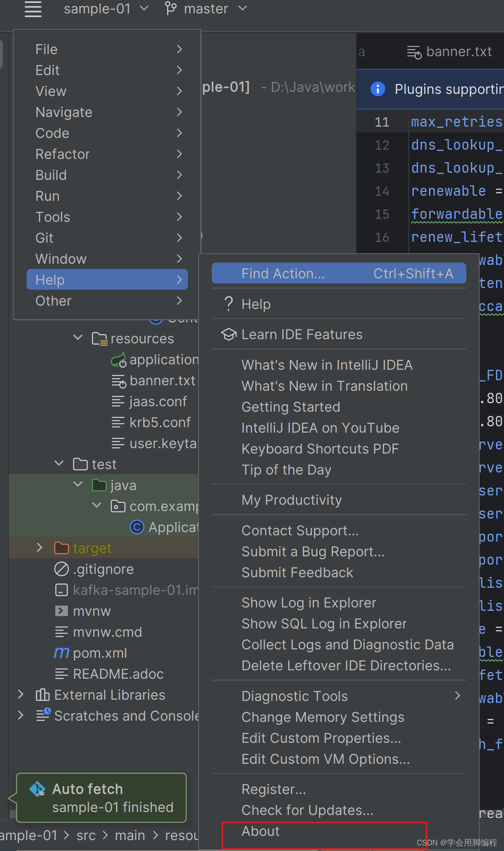Click the Learn IDE Features cap icon
Screen dimensions: 504x851
coord(229,334)
